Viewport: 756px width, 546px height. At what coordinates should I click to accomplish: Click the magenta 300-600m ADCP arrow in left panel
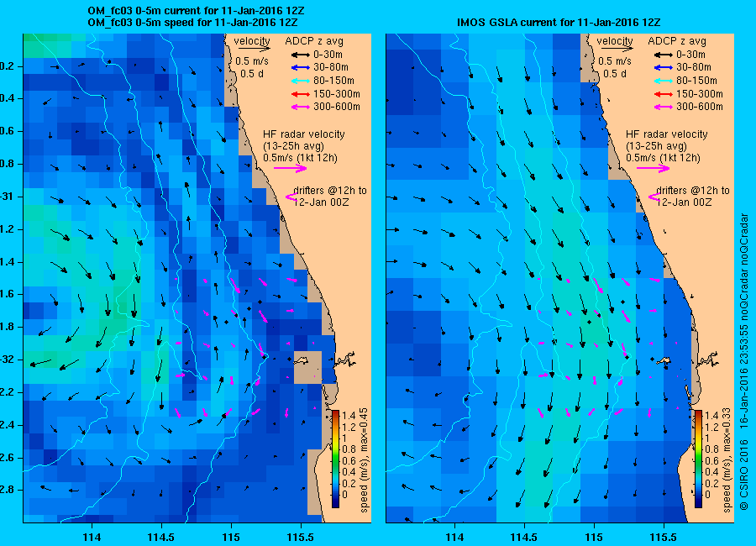click(x=301, y=107)
